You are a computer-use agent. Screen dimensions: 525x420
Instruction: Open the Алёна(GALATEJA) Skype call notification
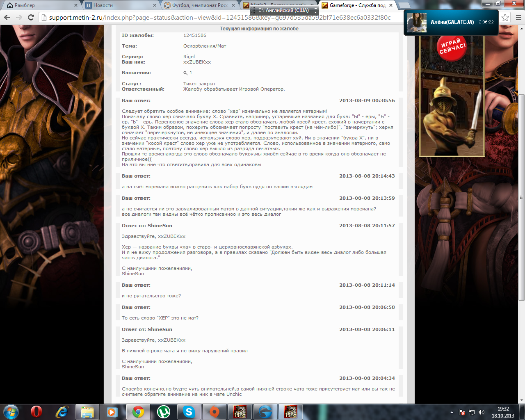click(451, 22)
